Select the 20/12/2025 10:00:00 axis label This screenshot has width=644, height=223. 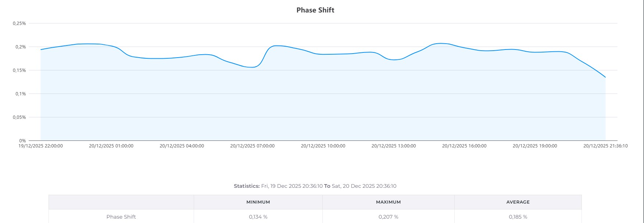coord(323,146)
